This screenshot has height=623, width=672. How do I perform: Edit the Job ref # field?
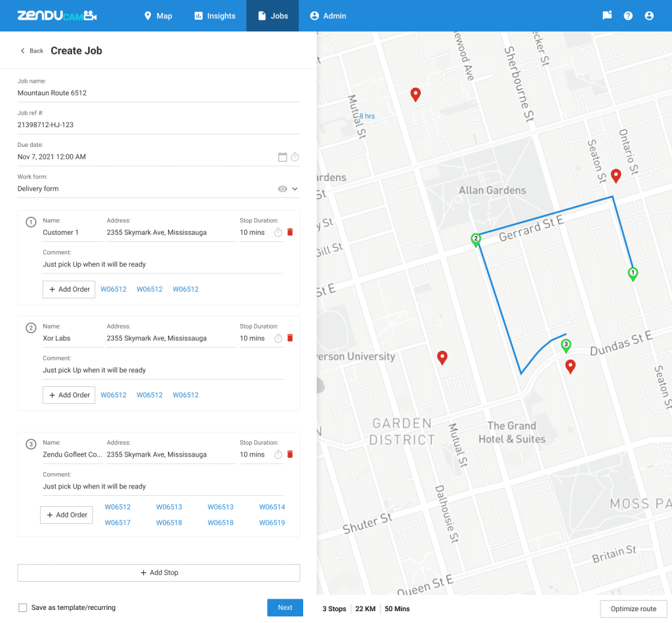[x=159, y=125]
